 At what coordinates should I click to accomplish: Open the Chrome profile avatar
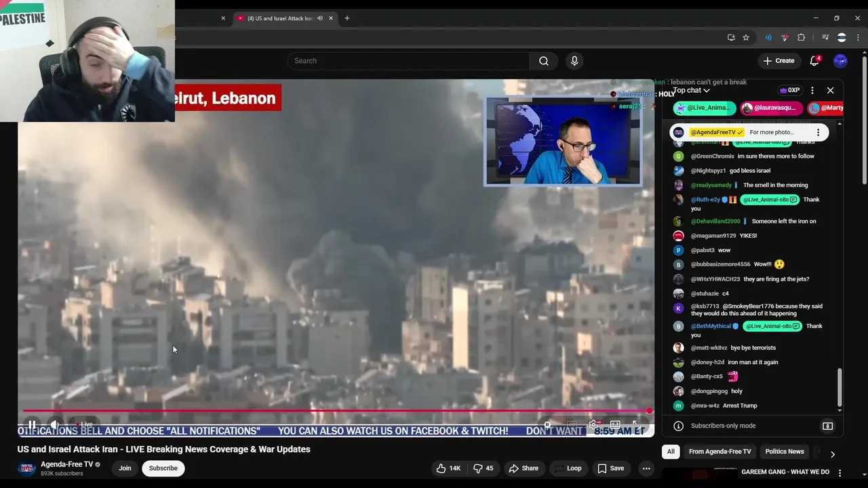842,37
